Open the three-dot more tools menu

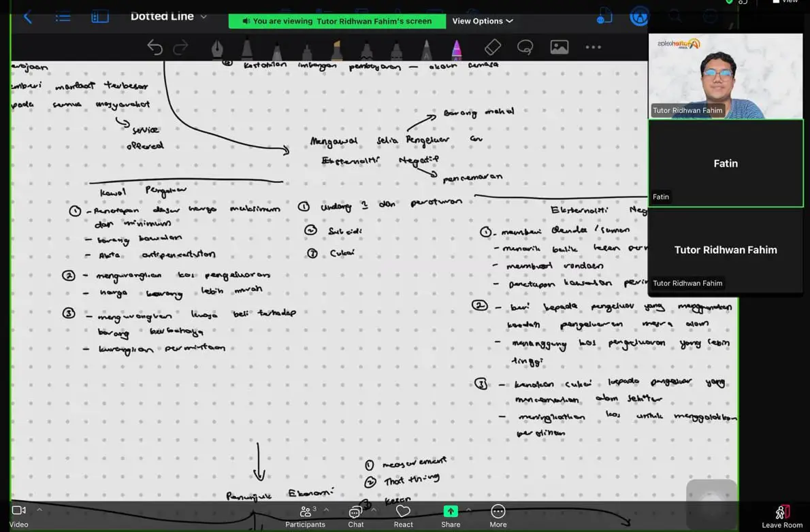[x=593, y=47]
